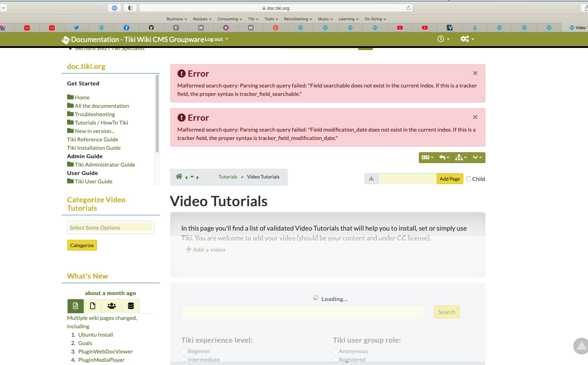Select the blank page icon in What's New
This screenshot has width=588, height=365.
pyautogui.click(x=93, y=306)
